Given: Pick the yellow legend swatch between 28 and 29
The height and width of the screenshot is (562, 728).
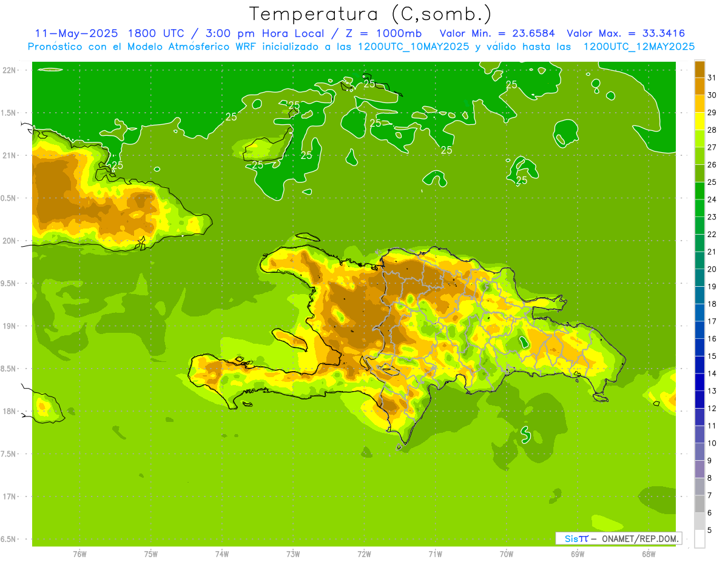Looking at the screenshot, I should pyautogui.click(x=699, y=121).
